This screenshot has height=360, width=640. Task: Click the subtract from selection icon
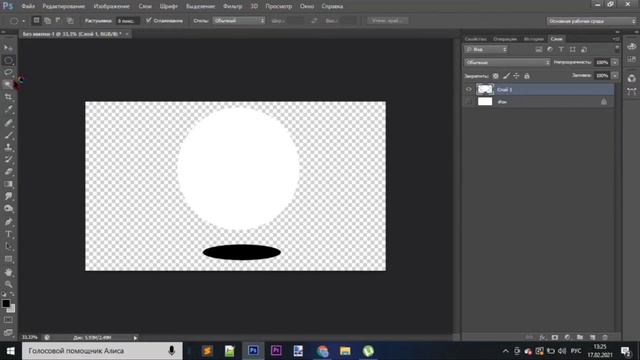point(58,20)
